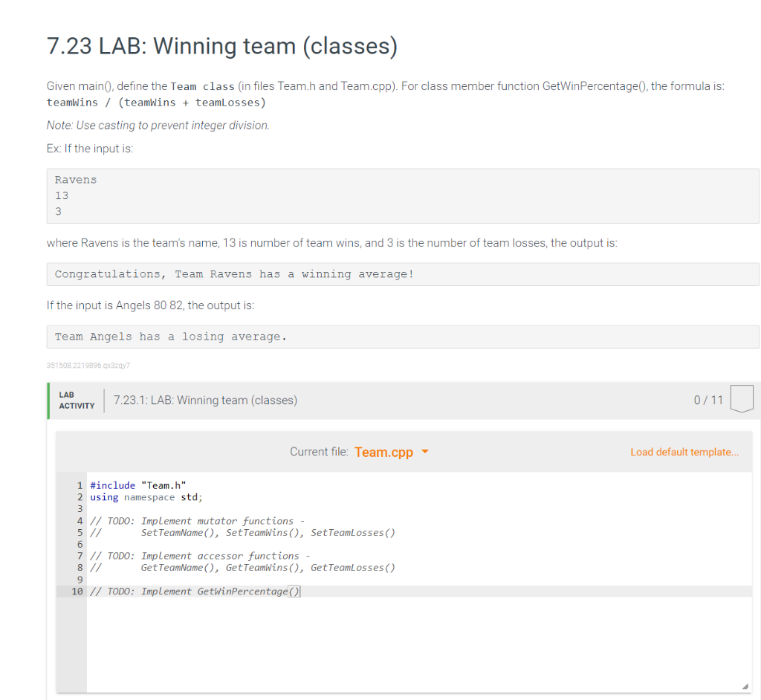Click the 0 / 11 score text
This screenshot has height=700, width=761.
pos(708,400)
